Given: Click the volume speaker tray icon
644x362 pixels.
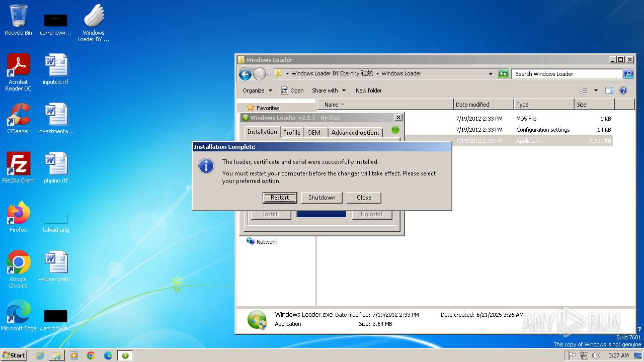Looking at the screenshot, I should point(596,355).
